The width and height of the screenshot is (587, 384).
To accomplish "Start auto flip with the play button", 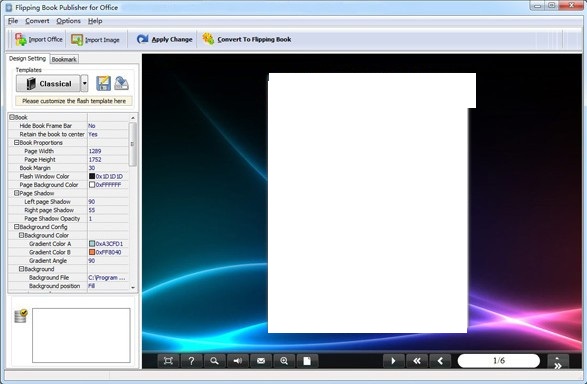I will point(393,361).
